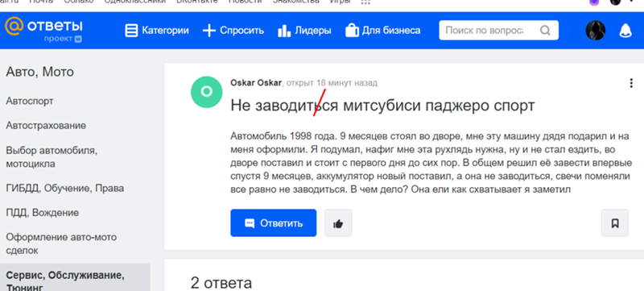The image size is (644, 291).
Task: Click the user profile avatar in header
Action: (x=595, y=31)
